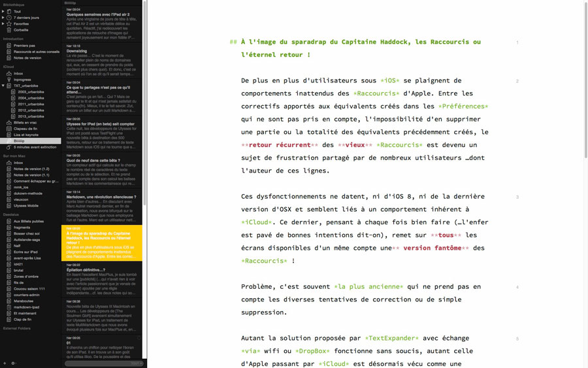Select Notes de version (1.1) group

click(x=31, y=175)
